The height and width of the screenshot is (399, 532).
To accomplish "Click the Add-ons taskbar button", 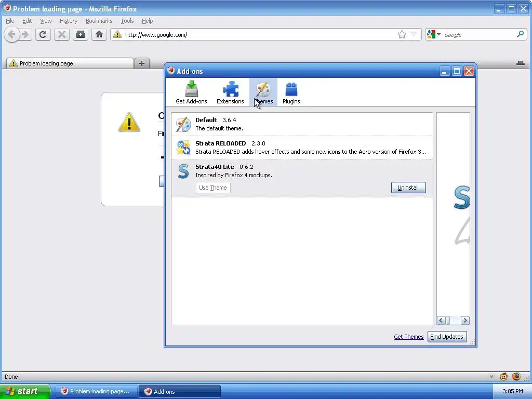I will pyautogui.click(x=180, y=391).
